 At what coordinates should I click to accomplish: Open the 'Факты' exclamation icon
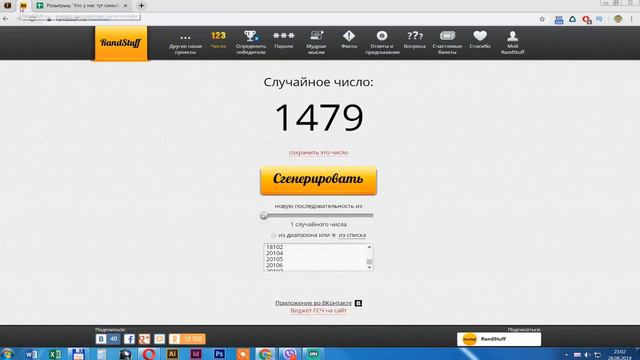pos(349,40)
